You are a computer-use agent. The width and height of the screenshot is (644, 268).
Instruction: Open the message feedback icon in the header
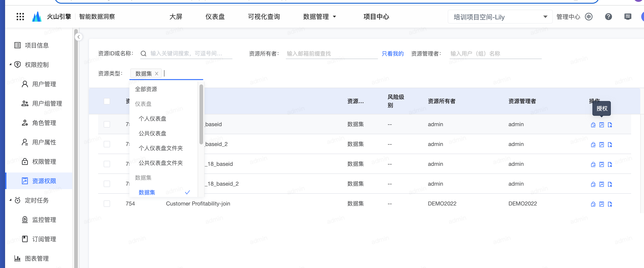coord(627,17)
